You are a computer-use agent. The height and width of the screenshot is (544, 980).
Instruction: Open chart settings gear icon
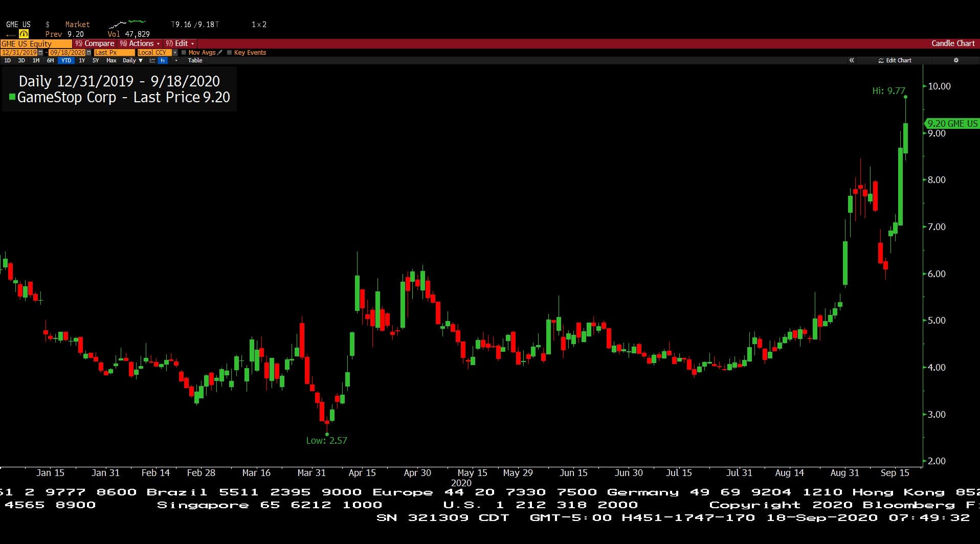(x=956, y=60)
